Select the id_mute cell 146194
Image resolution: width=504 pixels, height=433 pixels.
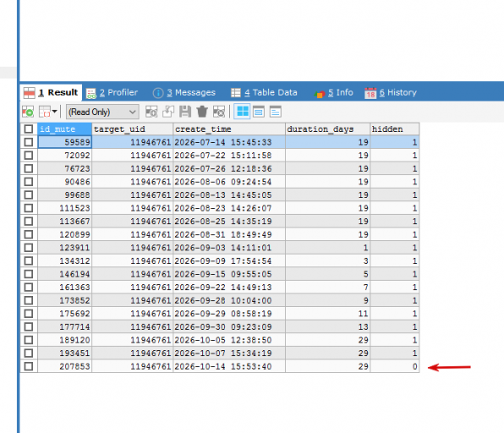coord(64,274)
